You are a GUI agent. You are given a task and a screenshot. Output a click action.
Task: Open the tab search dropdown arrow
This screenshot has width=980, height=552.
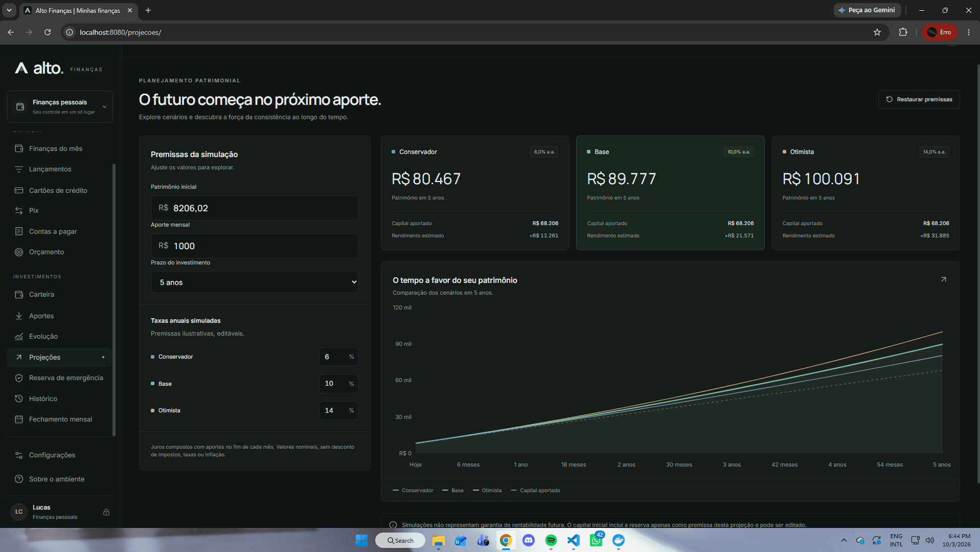coord(9,10)
